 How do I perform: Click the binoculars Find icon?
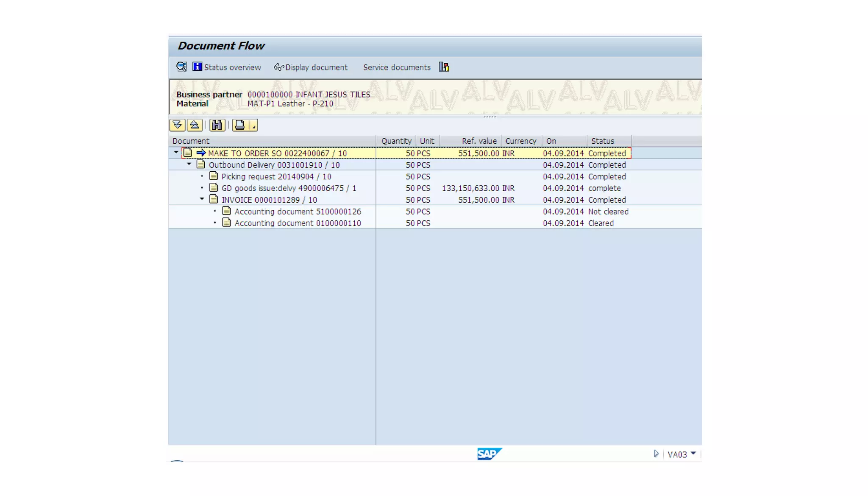tap(217, 125)
